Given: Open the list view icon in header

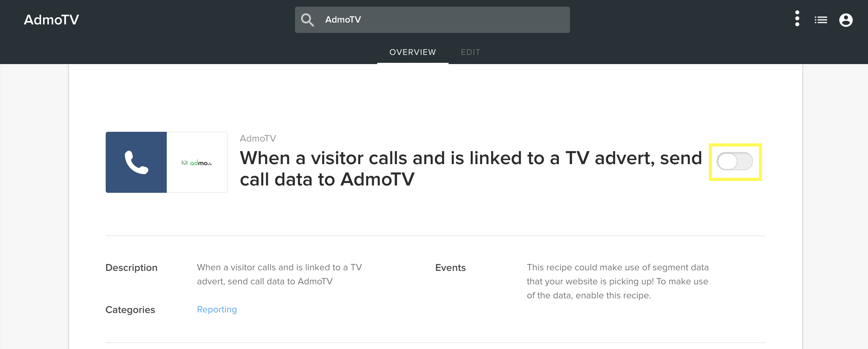Looking at the screenshot, I should (x=820, y=20).
